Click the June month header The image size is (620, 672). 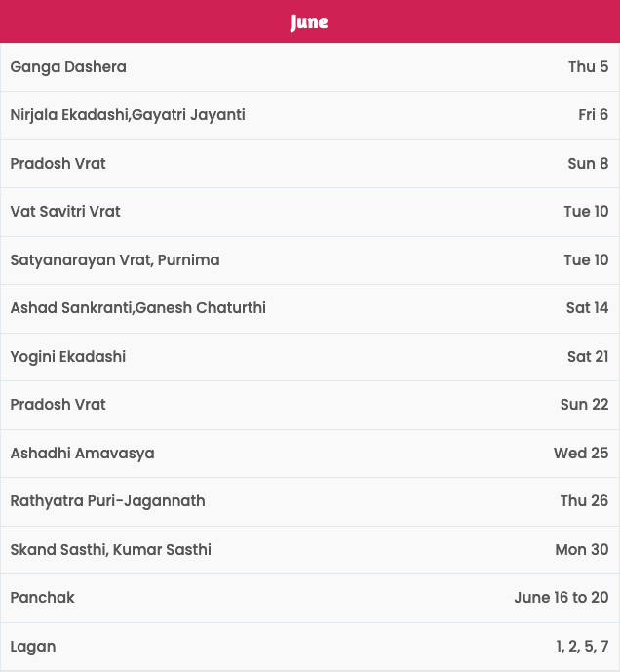pos(309,21)
